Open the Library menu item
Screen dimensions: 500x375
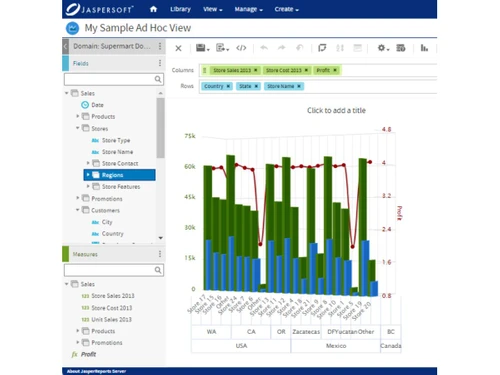click(180, 9)
